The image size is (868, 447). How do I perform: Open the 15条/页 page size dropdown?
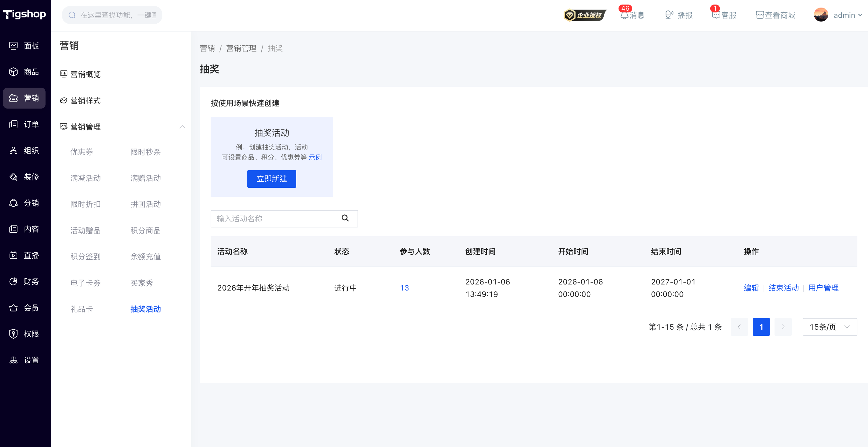tap(829, 327)
